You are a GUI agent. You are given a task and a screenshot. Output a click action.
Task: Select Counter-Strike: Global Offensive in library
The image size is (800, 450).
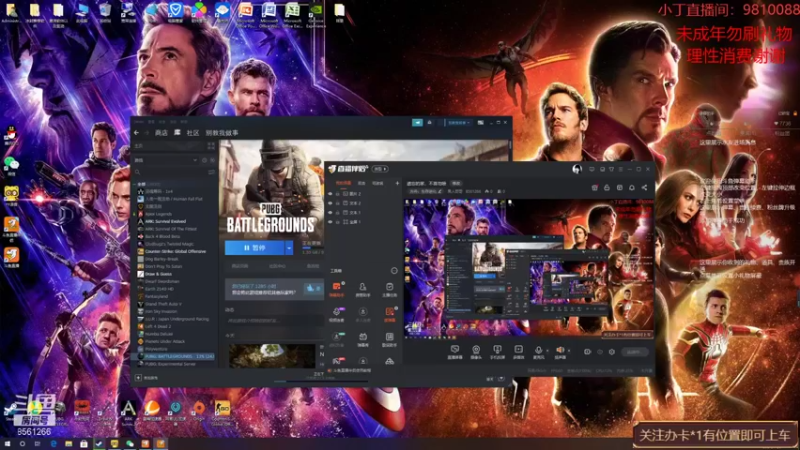[176, 251]
